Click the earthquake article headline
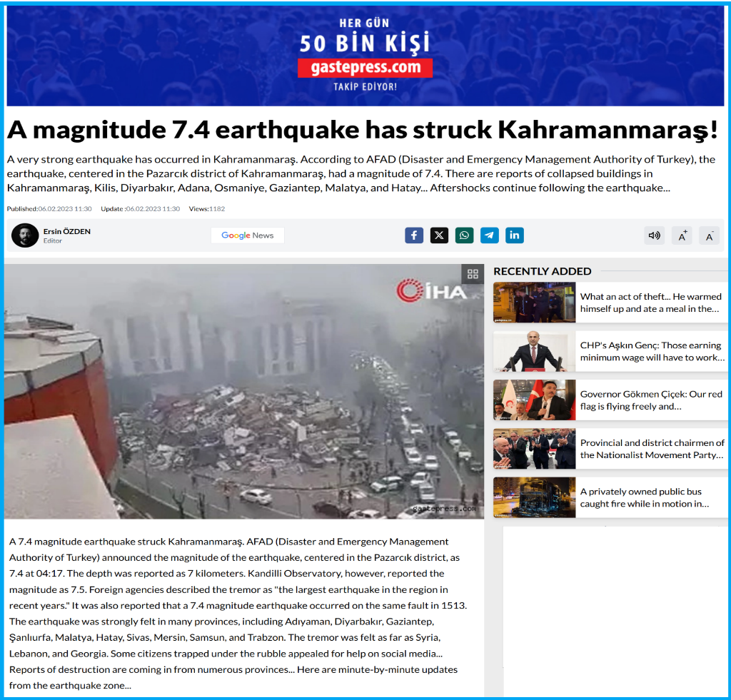Viewport: 731px width, 700px height. [362, 130]
